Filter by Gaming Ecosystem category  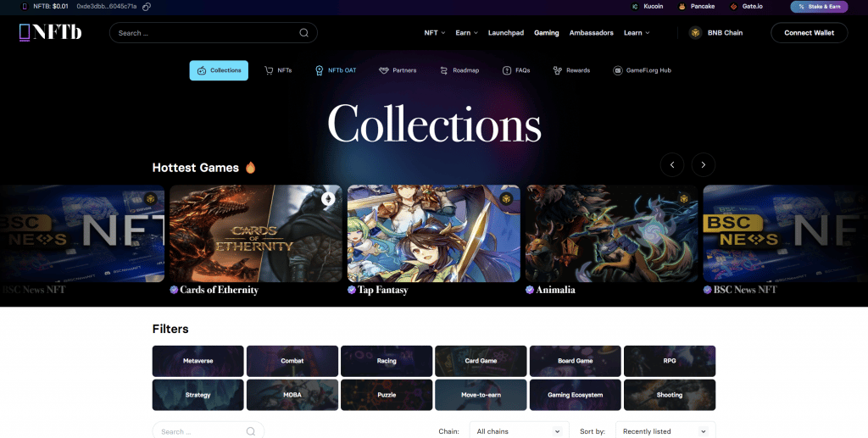[576, 395]
